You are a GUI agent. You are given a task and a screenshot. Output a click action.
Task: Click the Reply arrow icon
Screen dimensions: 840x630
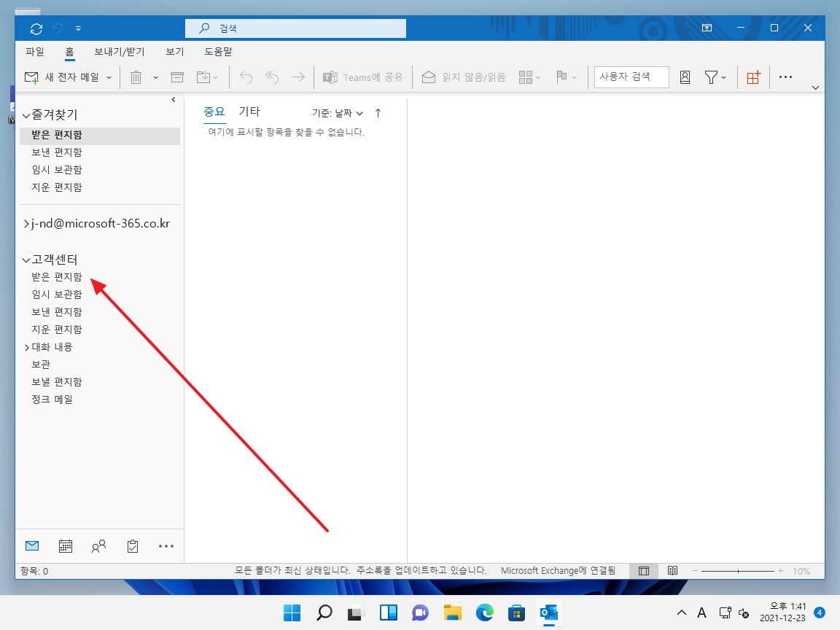[x=246, y=78]
